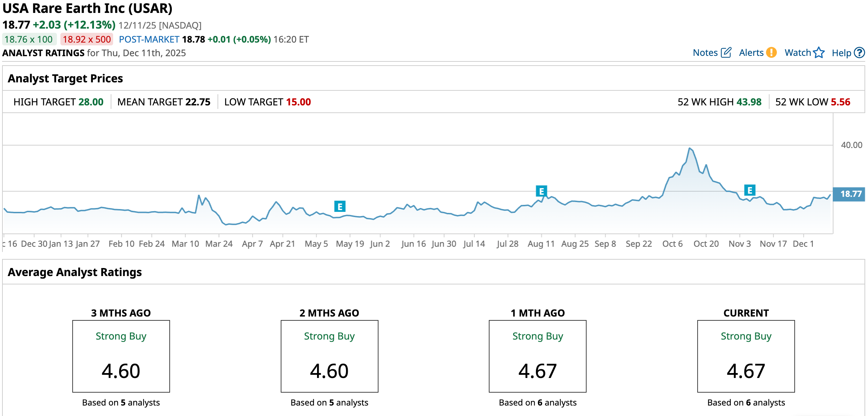Screen dimensions: 868x416
Task: Click the Watch star icon
Action: [x=819, y=53]
